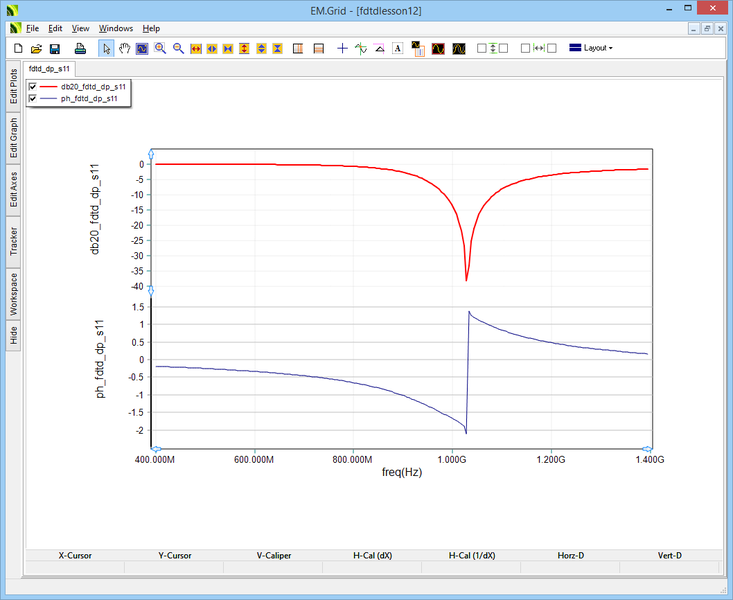Print the plot using the printer icon
The image size is (733, 600).
point(81,48)
